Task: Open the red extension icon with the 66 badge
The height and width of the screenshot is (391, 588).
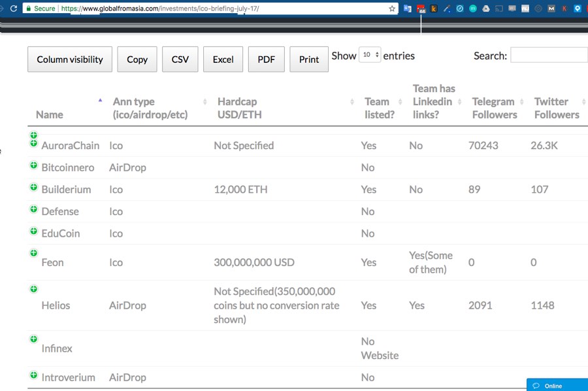Action: [421, 8]
